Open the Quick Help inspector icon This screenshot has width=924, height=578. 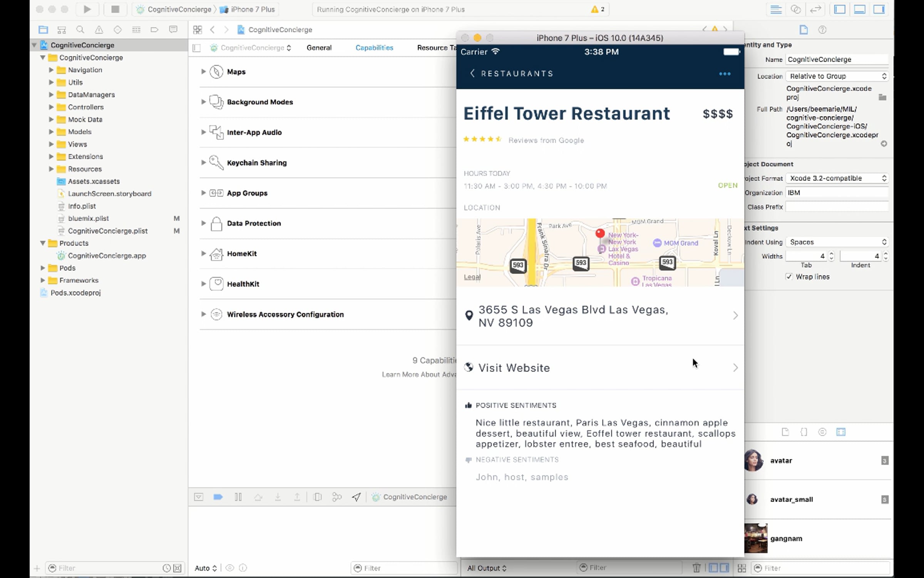click(x=822, y=30)
